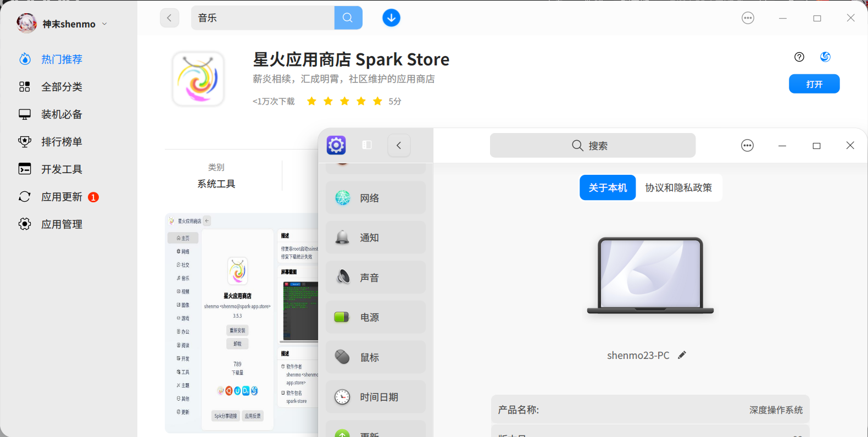The image size is (868, 437).
Task: Open the blue download manager arrow icon
Action: coord(391,18)
